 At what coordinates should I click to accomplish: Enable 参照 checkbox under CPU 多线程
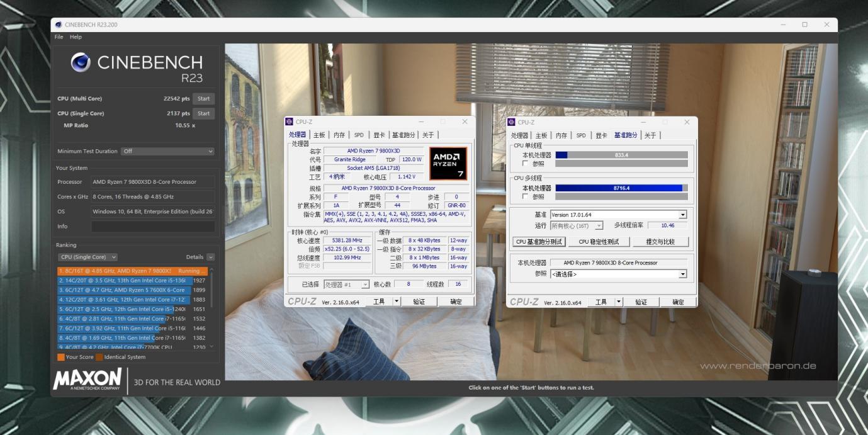coord(526,196)
